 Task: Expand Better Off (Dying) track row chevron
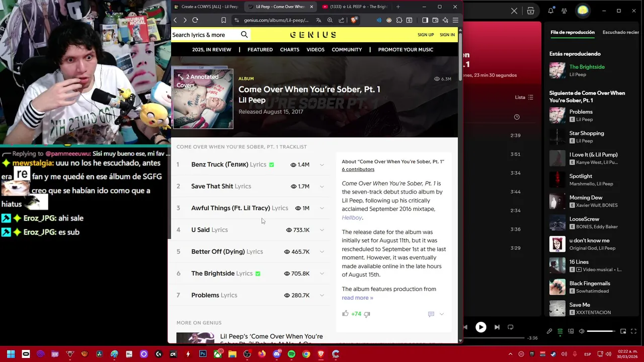tap(322, 252)
